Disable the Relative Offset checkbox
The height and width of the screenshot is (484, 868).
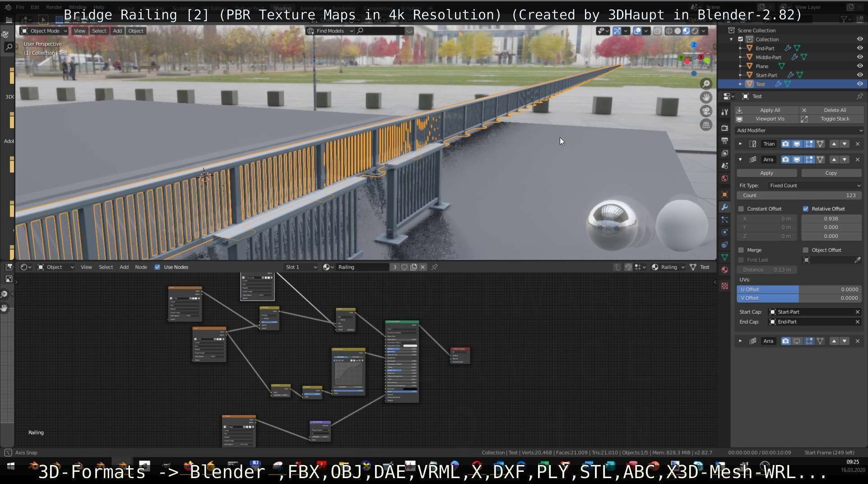tap(805, 209)
